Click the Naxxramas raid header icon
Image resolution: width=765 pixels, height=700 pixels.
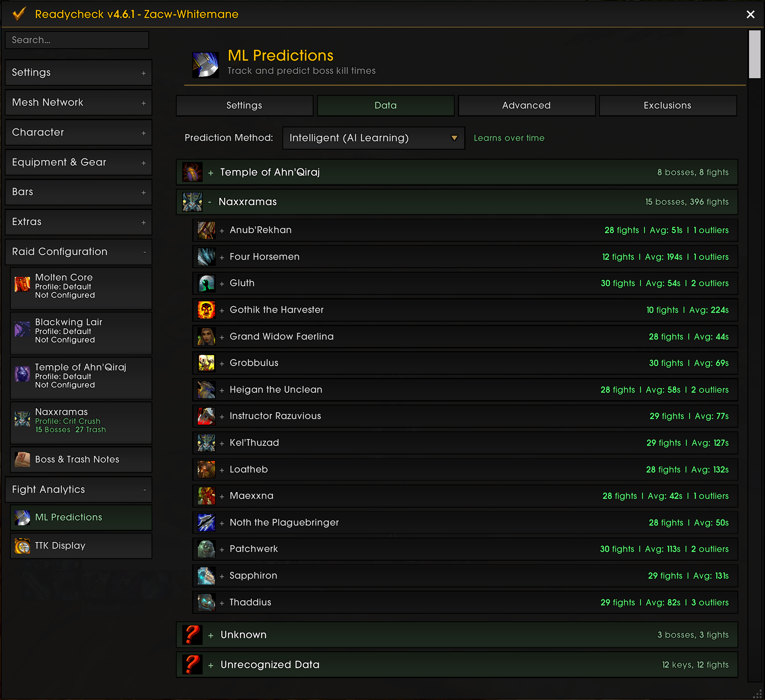point(192,202)
